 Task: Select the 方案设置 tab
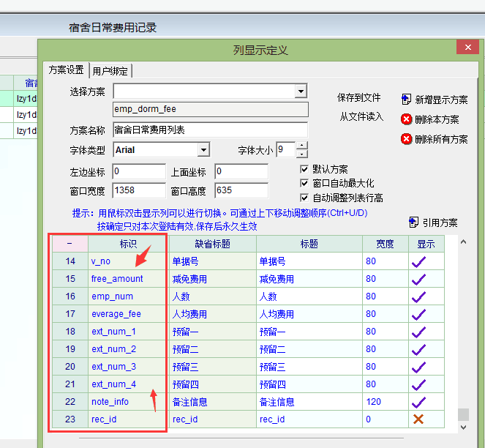[66, 70]
